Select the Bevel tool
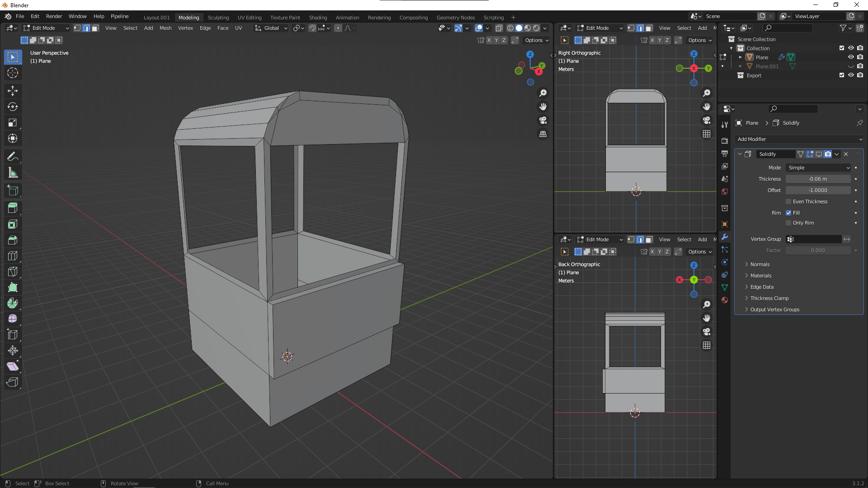The width and height of the screenshot is (868, 488). [13, 240]
